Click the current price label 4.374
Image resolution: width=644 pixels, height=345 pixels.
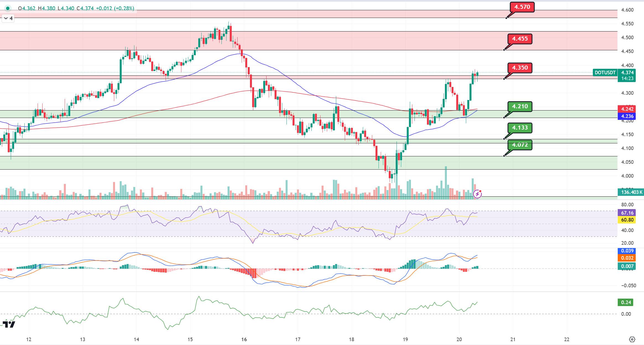(x=627, y=73)
